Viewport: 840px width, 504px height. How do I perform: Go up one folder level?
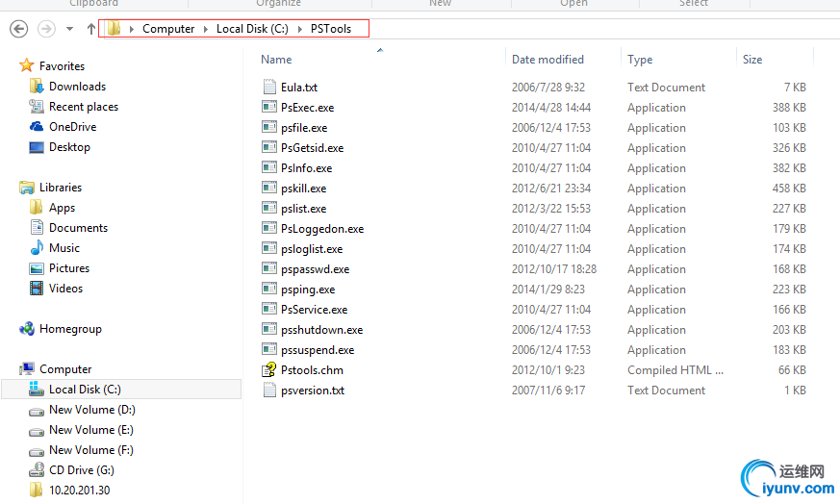(x=91, y=29)
